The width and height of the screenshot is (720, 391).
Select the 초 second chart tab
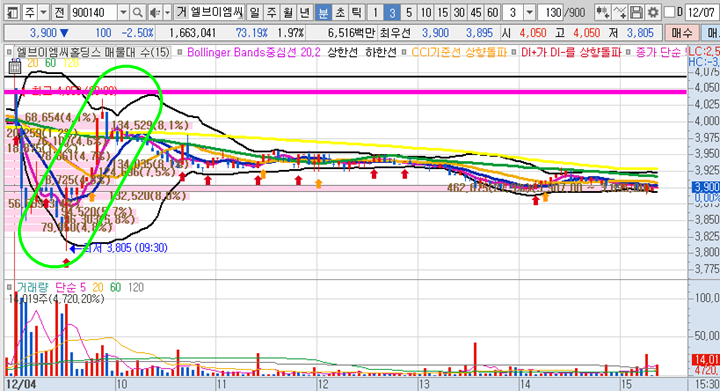click(340, 12)
